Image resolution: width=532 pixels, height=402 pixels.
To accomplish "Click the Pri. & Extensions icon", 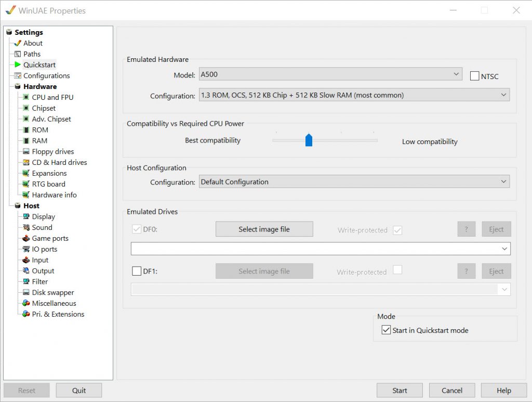I will [x=26, y=314].
